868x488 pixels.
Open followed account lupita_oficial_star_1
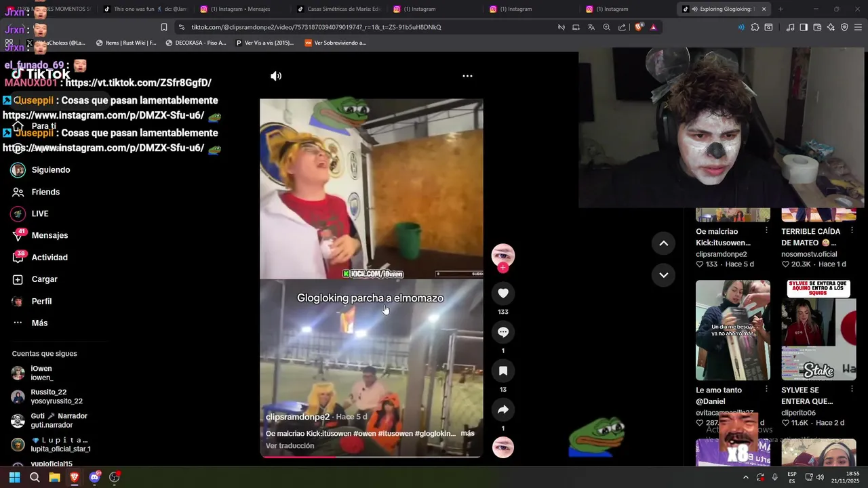51,444
